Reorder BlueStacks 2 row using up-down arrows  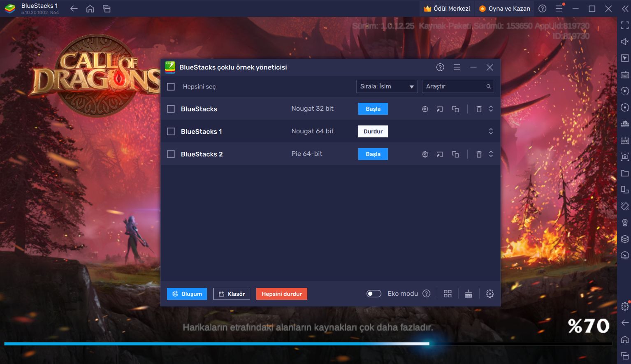click(x=491, y=154)
